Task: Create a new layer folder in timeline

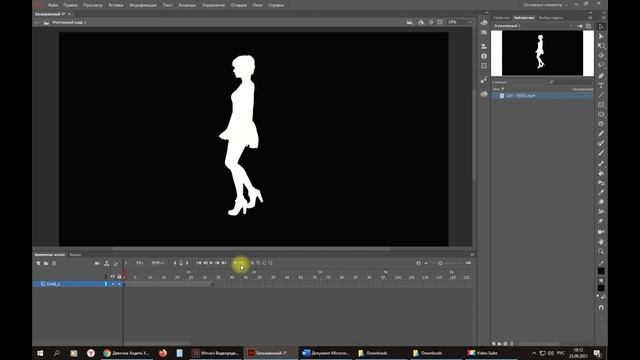Action: (x=46, y=263)
